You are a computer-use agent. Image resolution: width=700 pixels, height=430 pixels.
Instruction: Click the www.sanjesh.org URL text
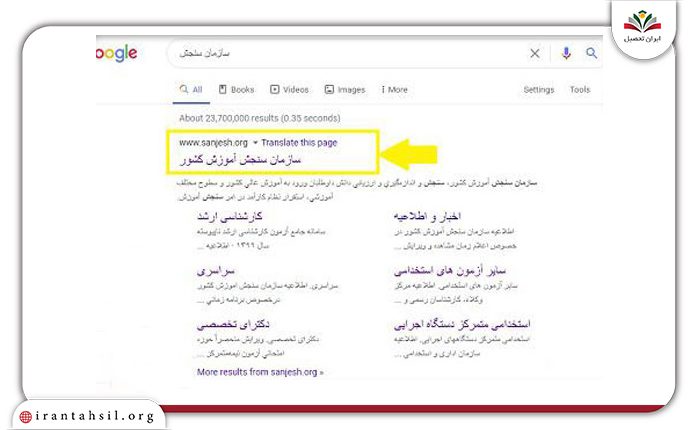tap(213, 143)
